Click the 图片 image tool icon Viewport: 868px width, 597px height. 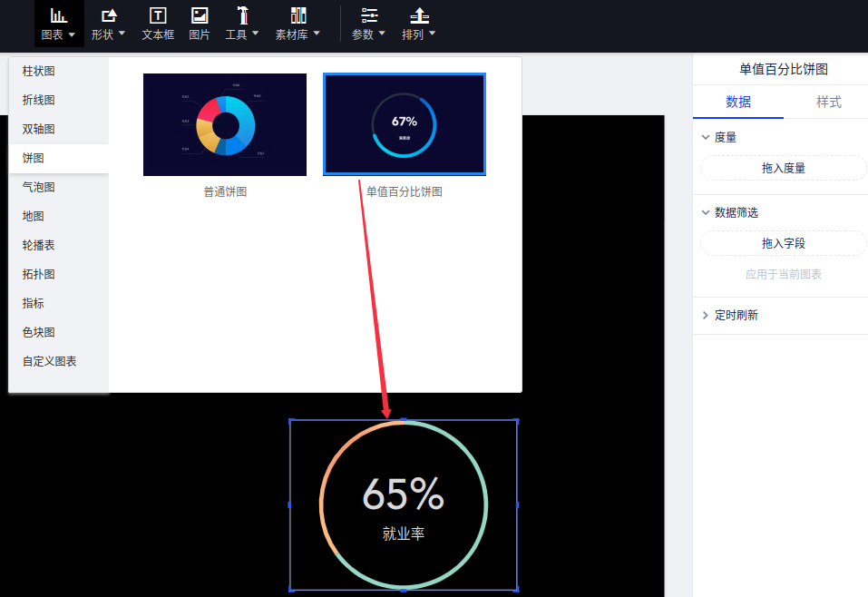pos(199,16)
